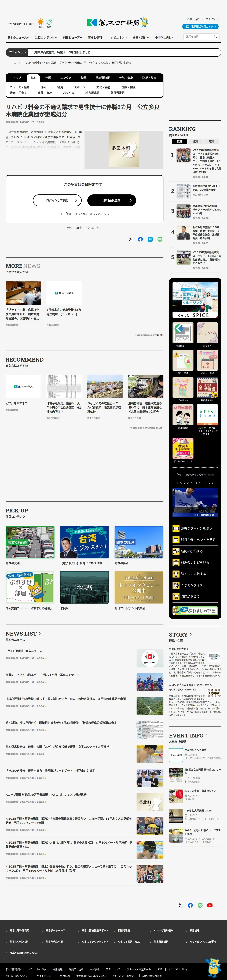Image resolution: width=227 pixels, height=980 pixels.
Task: Open YouTube icon above the footer
Action: click(210, 906)
